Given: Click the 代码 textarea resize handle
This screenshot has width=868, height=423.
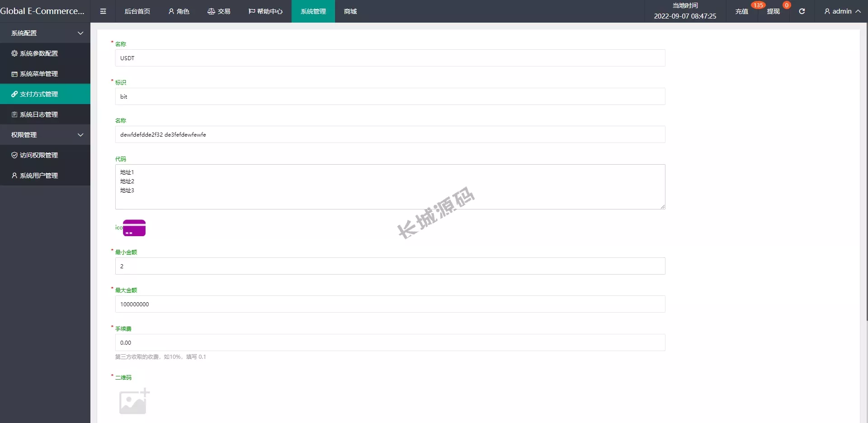Looking at the screenshot, I should [x=663, y=207].
